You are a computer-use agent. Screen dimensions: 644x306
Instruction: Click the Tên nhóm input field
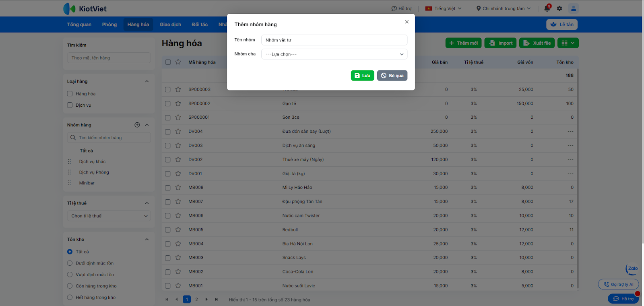pyautogui.click(x=334, y=40)
